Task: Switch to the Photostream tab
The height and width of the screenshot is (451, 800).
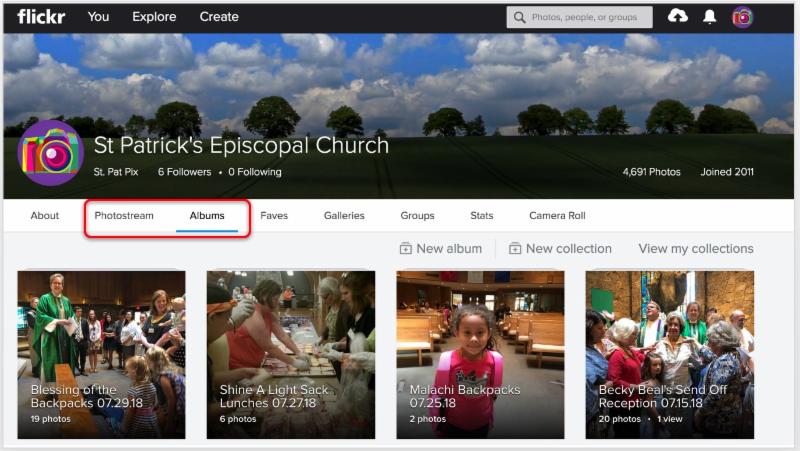Action: tap(124, 215)
